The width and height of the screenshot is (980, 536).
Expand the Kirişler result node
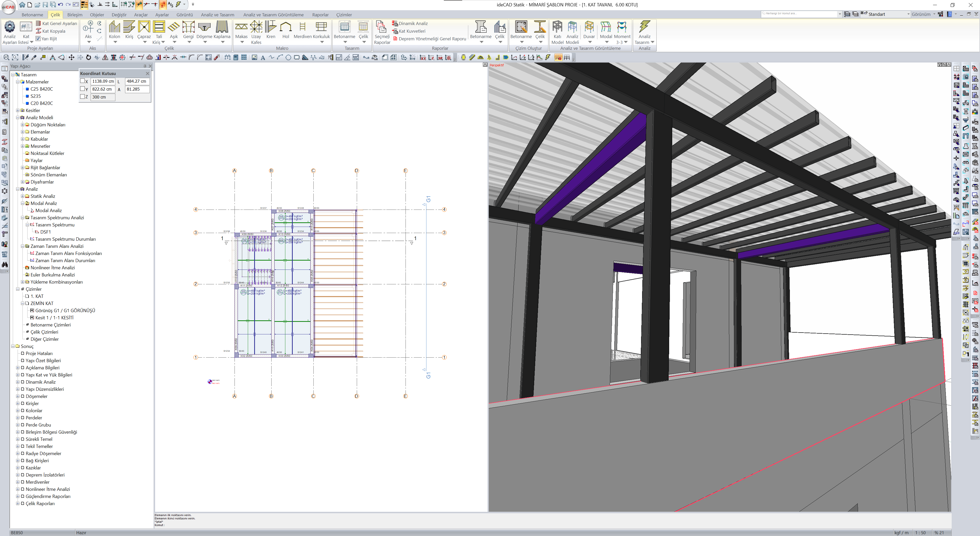18,404
